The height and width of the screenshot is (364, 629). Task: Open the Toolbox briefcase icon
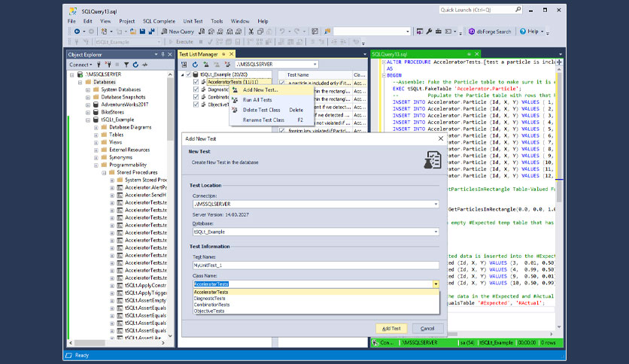[439, 32]
